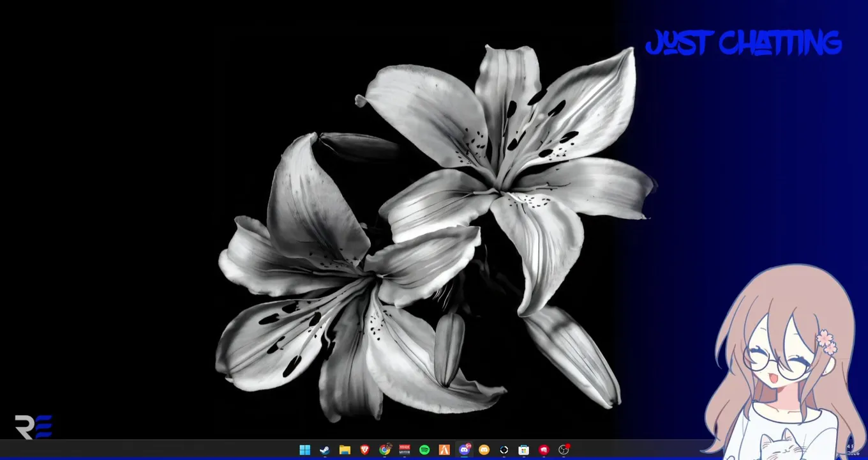Open the red Riot client icon

543,450
